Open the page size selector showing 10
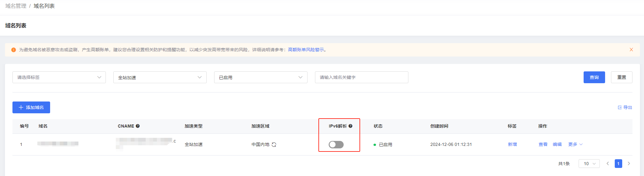The width and height of the screenshot is (644, 176). (x=589, y=164)
